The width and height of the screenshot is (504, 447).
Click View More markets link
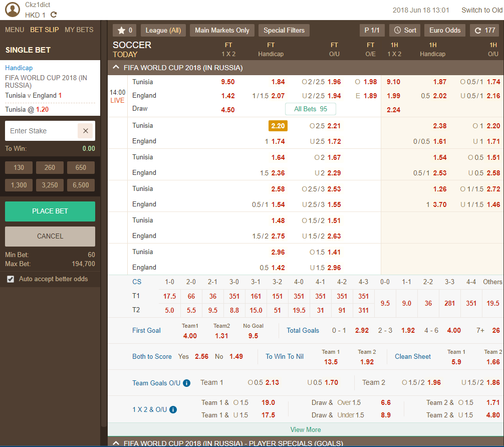pos(306,429)
